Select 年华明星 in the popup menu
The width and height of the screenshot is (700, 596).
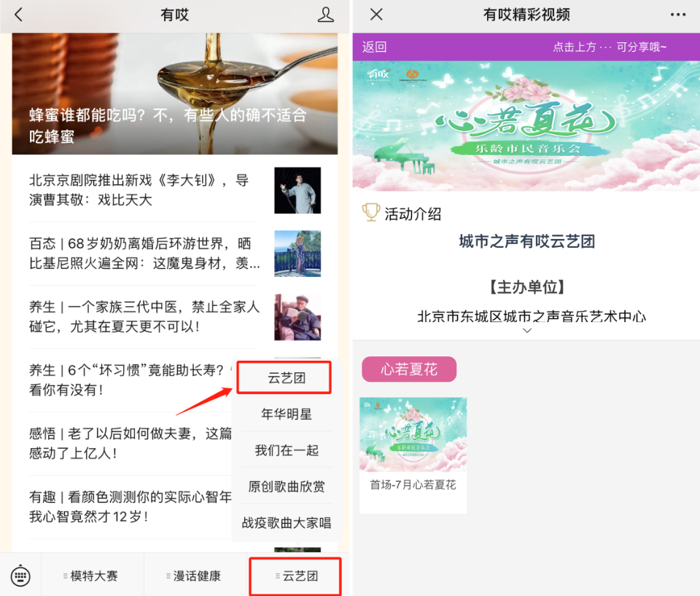point(286,414)
